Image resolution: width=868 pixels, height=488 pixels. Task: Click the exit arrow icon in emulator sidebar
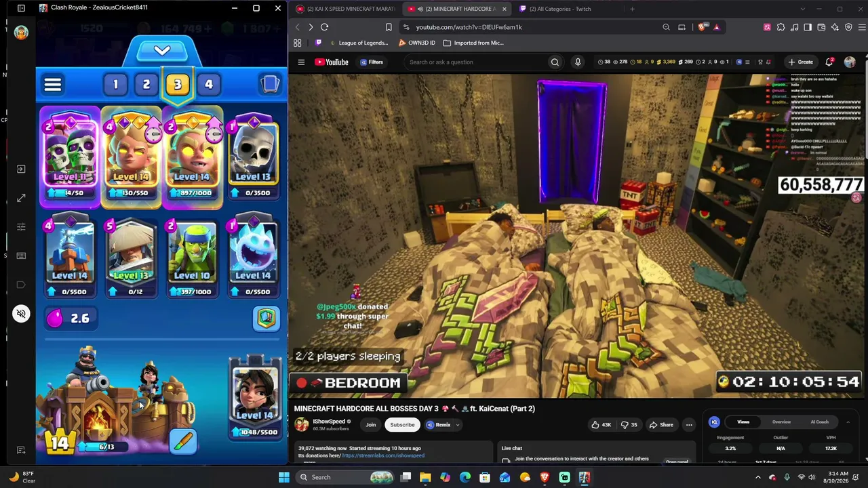click(21, 169)
